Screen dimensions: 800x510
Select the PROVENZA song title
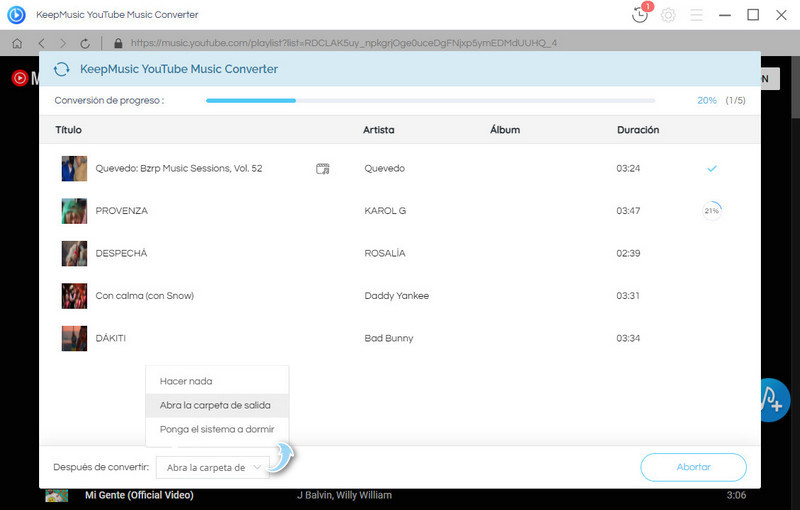click(121, 211)
